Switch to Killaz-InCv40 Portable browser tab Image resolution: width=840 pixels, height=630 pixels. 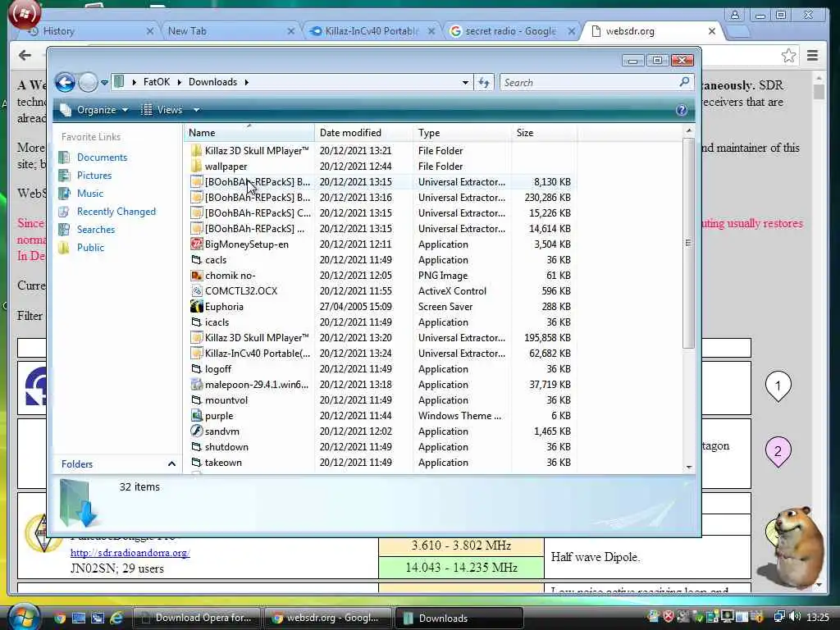pos(372,31)
